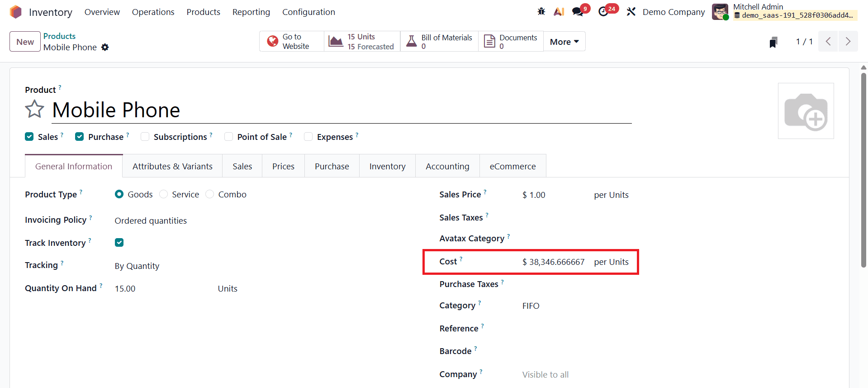Click help question mark beside Product label
This screenshot has height=388, width=868.
coord(60,87)
